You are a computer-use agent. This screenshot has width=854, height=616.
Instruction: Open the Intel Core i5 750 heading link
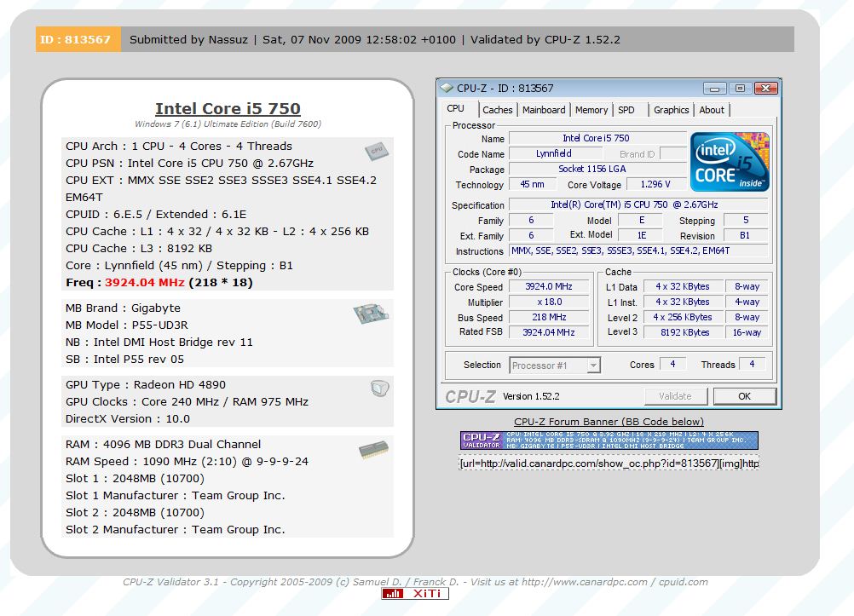(228, 108)
